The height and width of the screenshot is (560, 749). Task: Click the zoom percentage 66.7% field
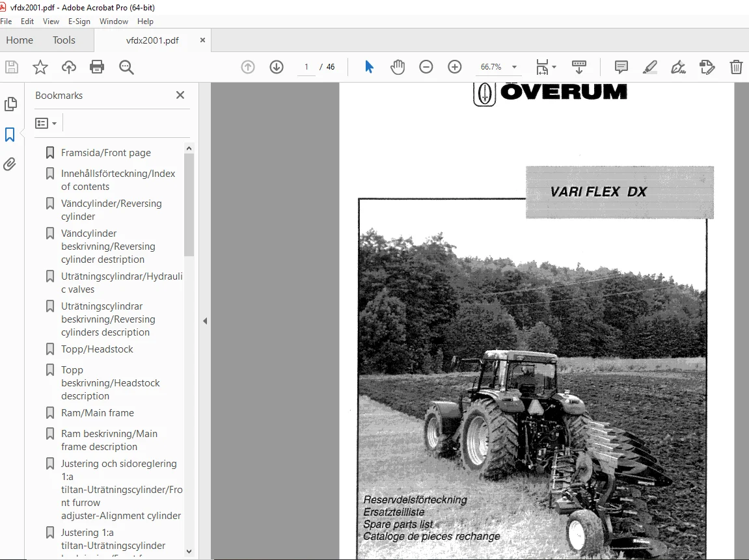491,67
